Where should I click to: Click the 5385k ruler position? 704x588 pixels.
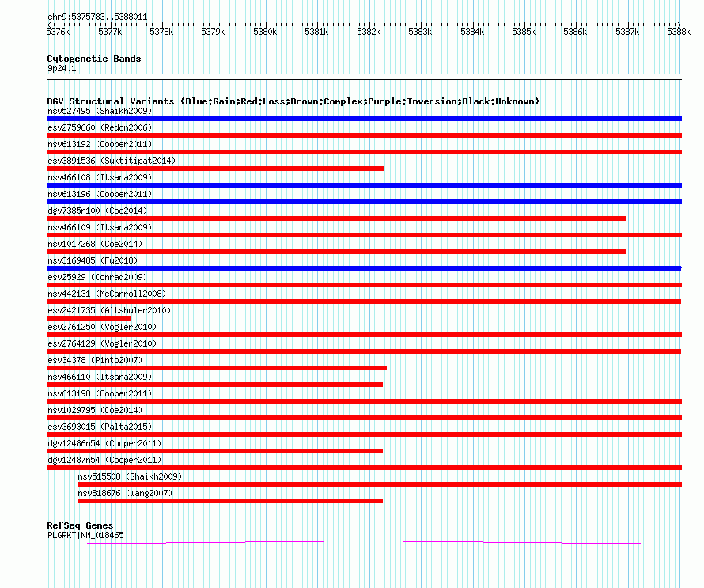pyautogui.click(x=524, y=32)
